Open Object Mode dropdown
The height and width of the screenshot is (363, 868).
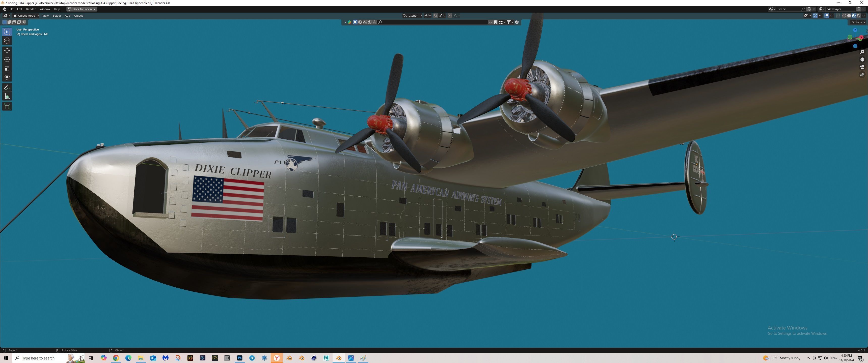click(25, 15)
